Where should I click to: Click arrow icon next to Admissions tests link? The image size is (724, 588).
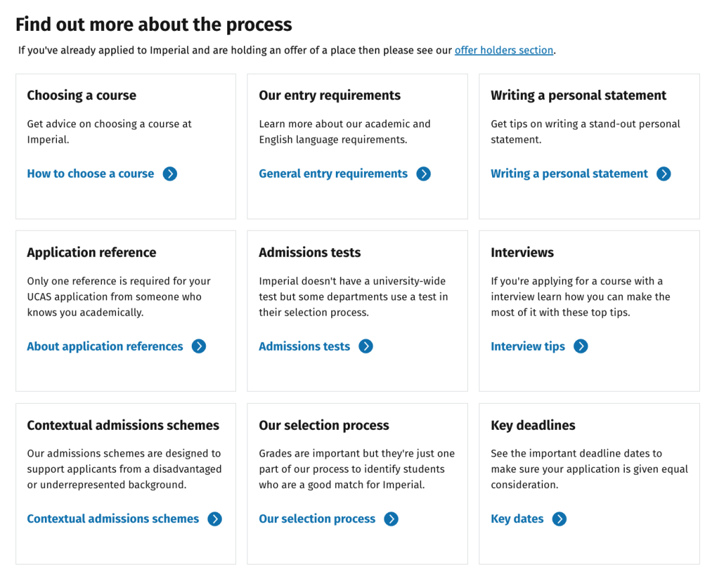point(366,346)
